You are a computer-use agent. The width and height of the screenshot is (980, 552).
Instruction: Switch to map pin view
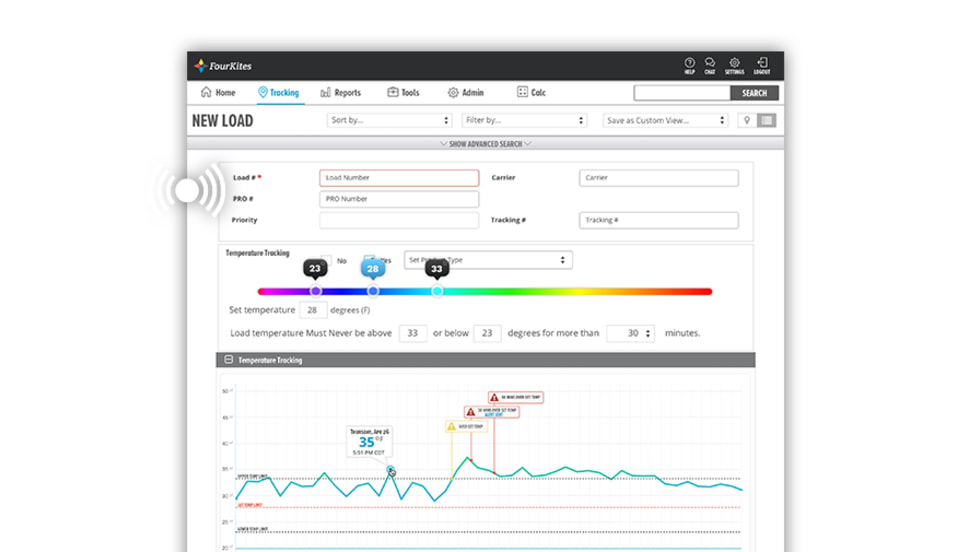pos(746,120)
